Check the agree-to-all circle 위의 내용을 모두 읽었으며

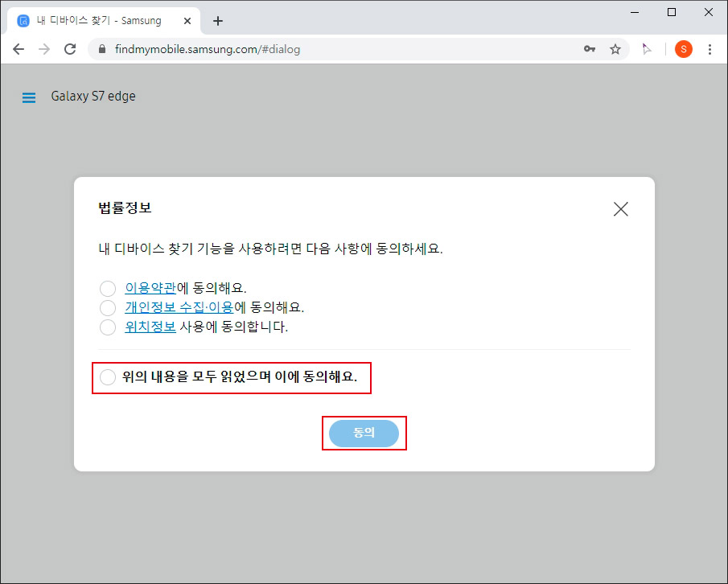[x=108, y=377]
